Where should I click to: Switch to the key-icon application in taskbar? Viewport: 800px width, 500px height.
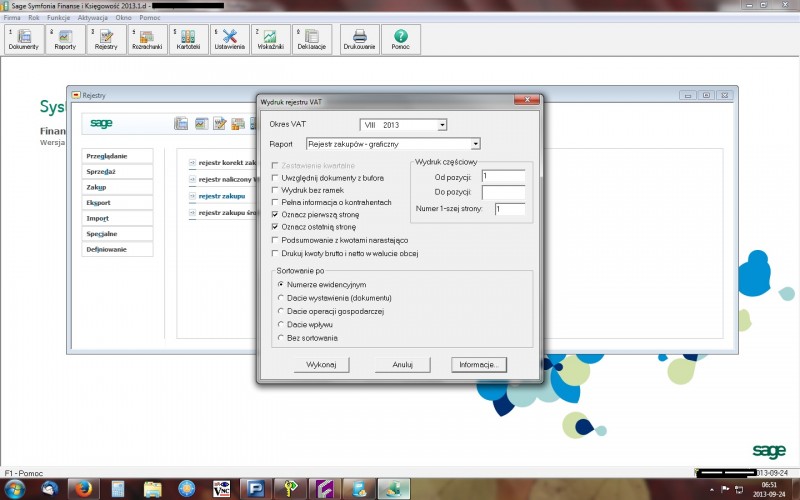click(290, 489)
